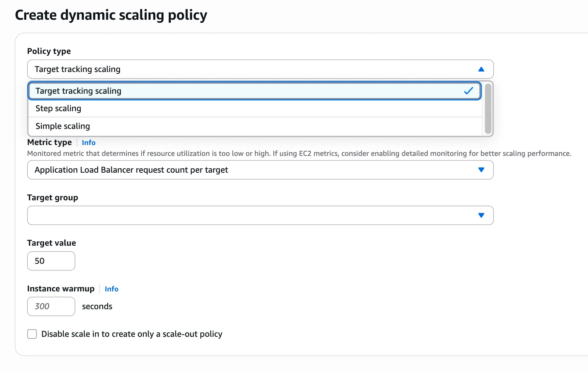Click the Target value field label

tap(51, 243)
